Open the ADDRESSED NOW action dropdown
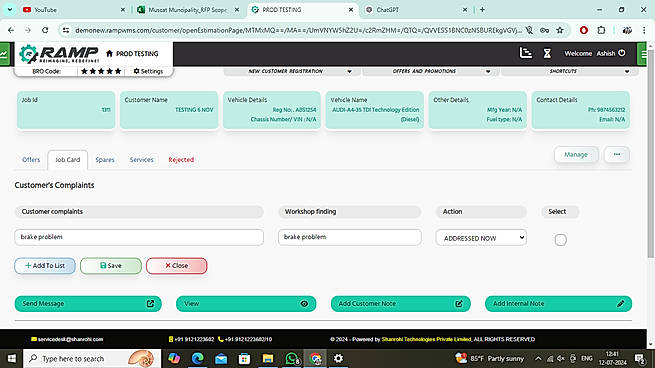Image resolution: width=655 pixels, height=368 pixels. click(x=481, y=238)
